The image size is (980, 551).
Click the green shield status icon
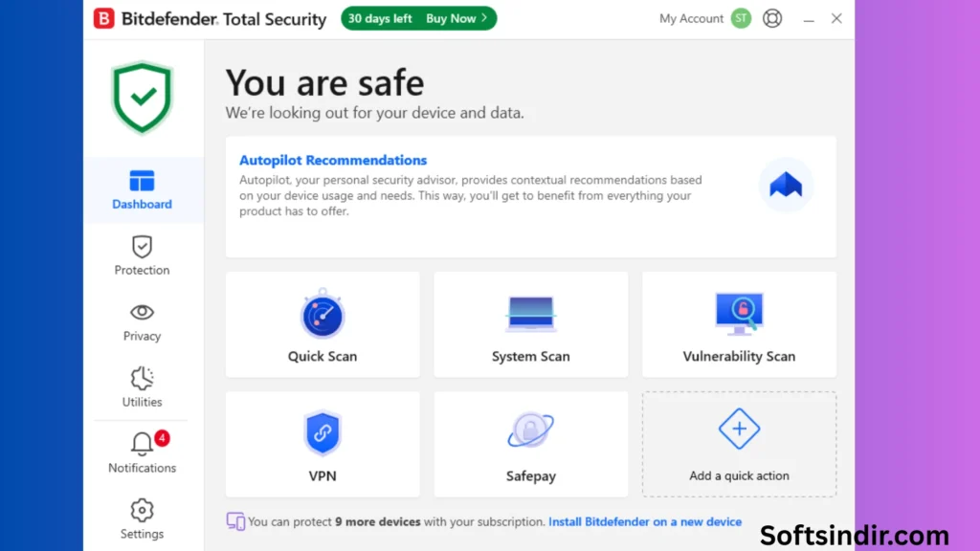(x=142, y=98)
